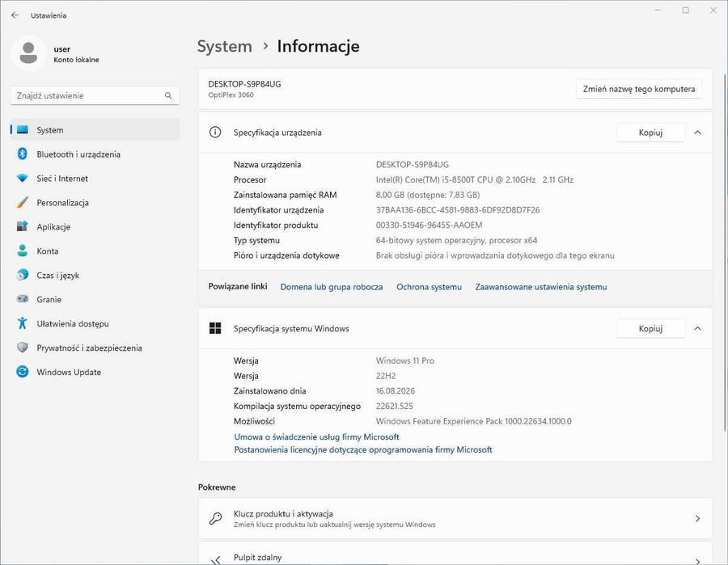This screenshot has width=728, height=565.
Task: Select the Wi-Fi network icon
Action: pyautogui.click(x=23, y=178)
